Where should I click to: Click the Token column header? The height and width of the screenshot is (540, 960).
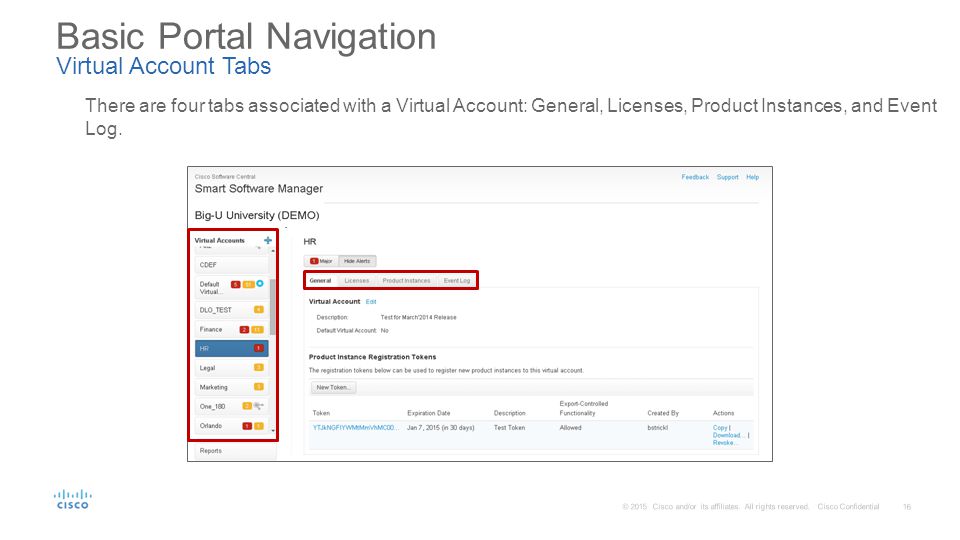click(321, 413)
